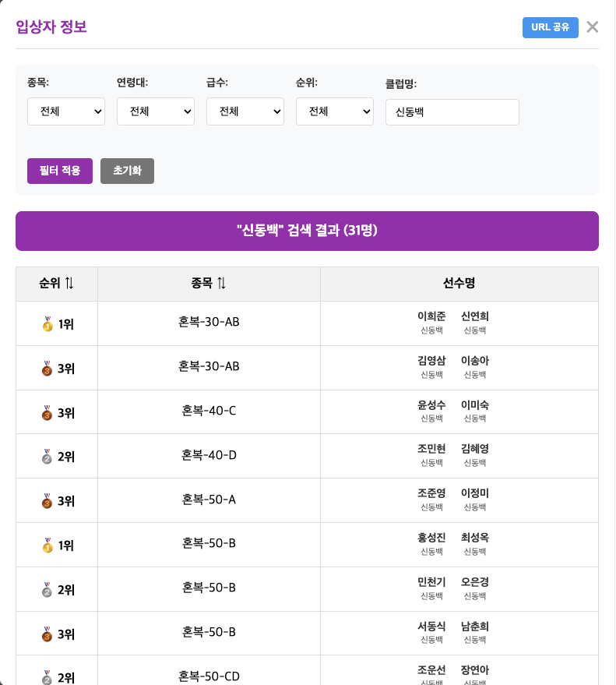Click the gold medal icon for 혼복-30-AB
Screen dimensions: 616x685
point(48,324)
